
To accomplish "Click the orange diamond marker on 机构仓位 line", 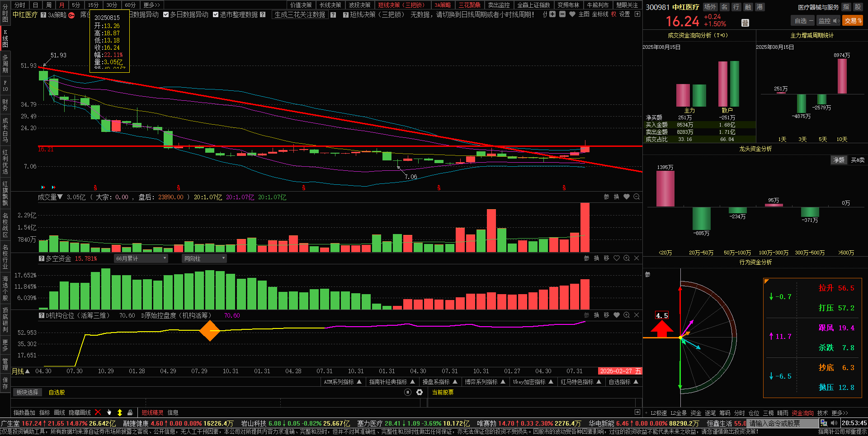I will [210, 331].
